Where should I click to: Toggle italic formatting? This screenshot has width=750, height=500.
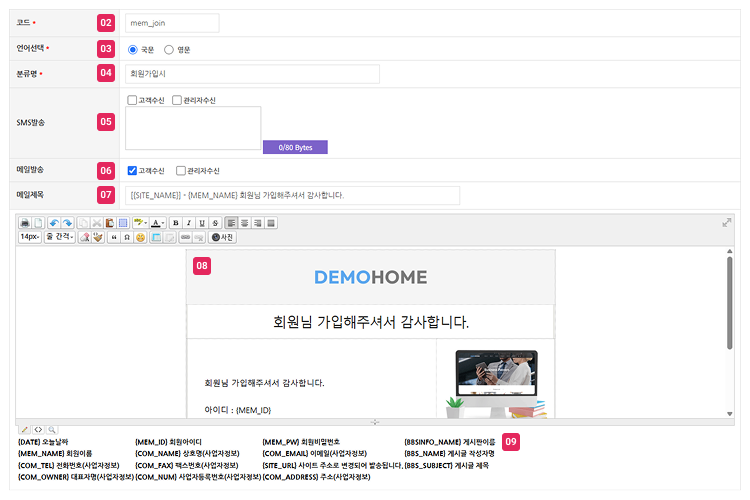coord(189,223)
